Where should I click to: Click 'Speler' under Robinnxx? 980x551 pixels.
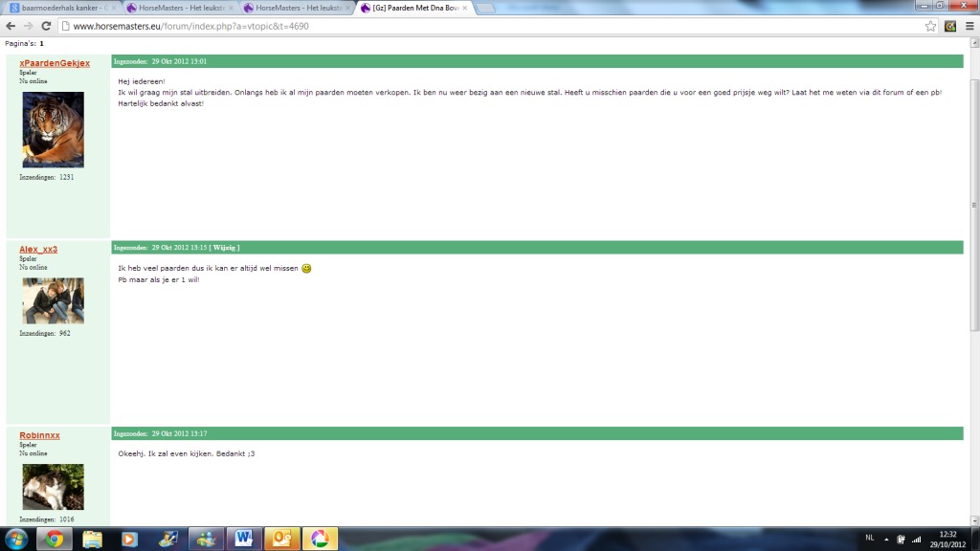tap(28, 445)
